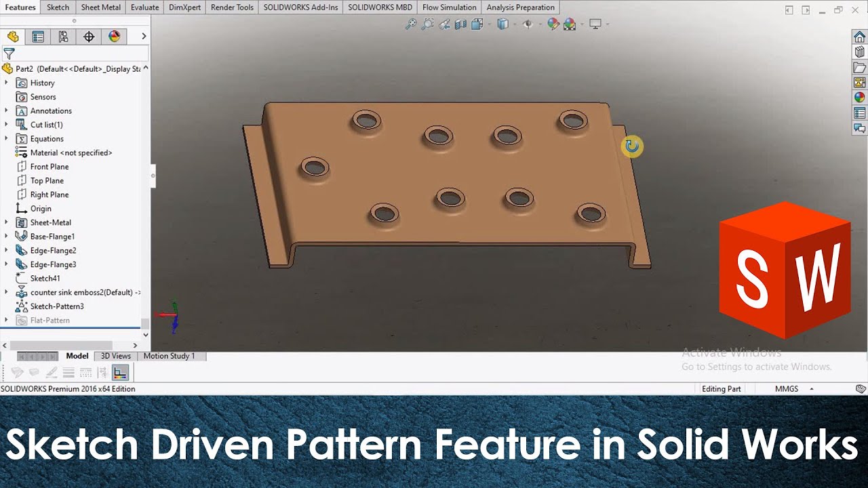Select the Zoom to Area tool
The image size is (868, 488).
[x=427, y=24]
